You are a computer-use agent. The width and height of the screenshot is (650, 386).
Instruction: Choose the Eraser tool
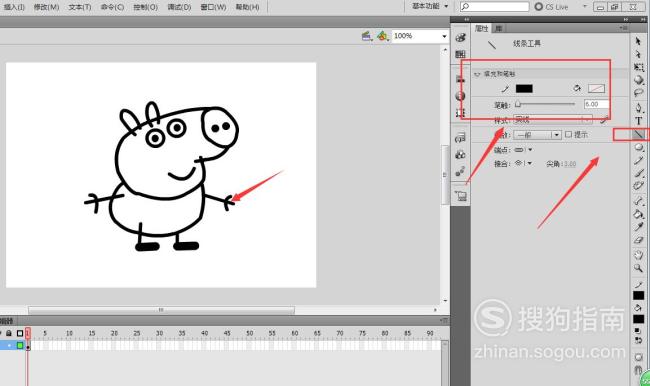tap(638, 240)
